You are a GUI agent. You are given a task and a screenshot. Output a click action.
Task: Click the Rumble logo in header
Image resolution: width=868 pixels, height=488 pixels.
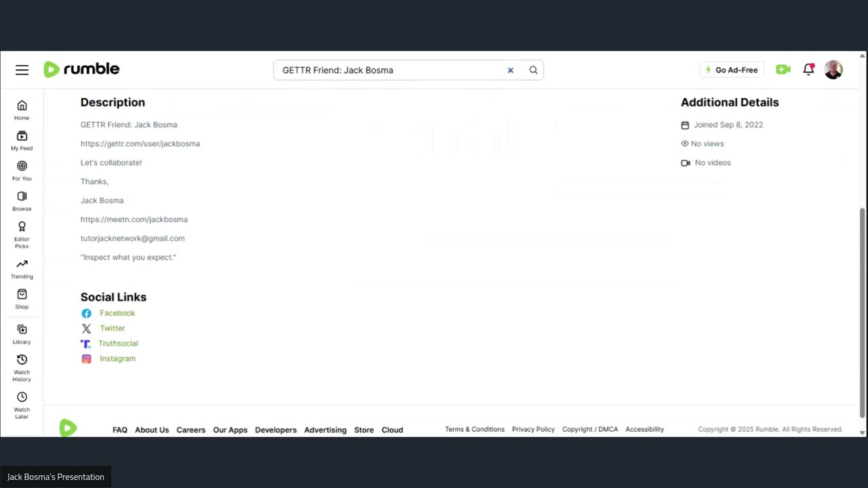pyautogui.click(x=81, y=69)
